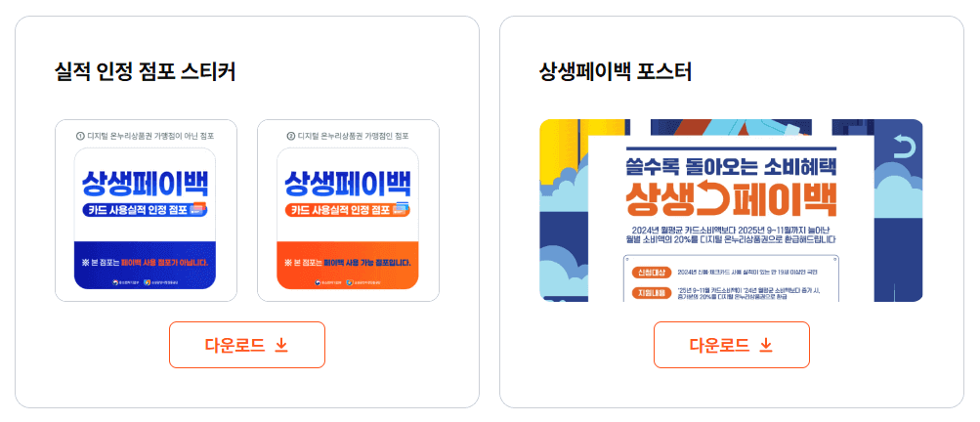Click the curved return arrow icon on poster
Image resolution: width=980 pixels, height=422 pixels.
904,148
